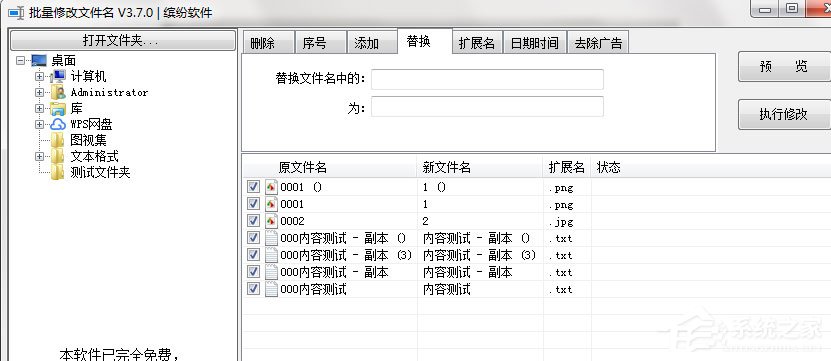Screen dimensions: 831x361
Task: Click the 执行修改 button
Action: (x=784, y=114)
